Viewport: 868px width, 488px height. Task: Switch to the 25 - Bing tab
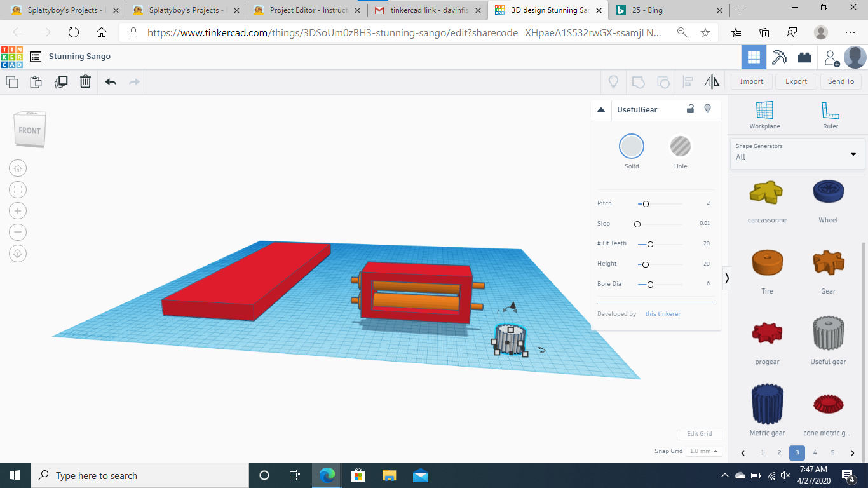click(x=668, y=10)
